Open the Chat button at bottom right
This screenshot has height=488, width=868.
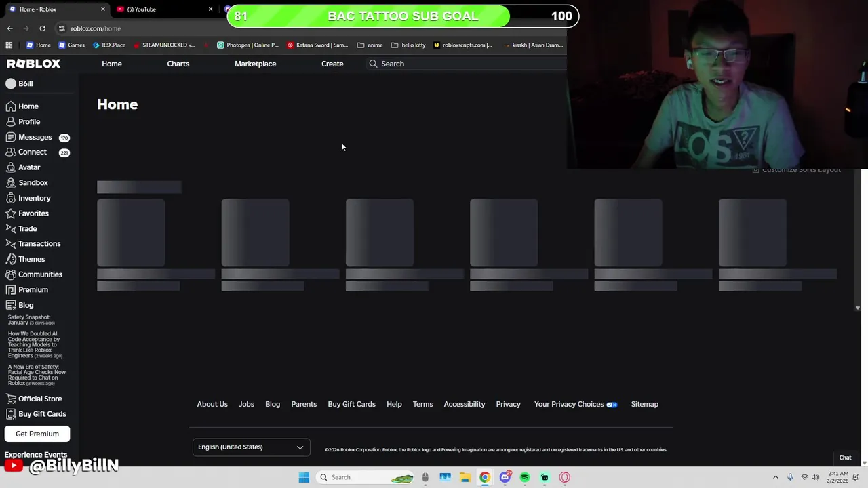point(845,457)
